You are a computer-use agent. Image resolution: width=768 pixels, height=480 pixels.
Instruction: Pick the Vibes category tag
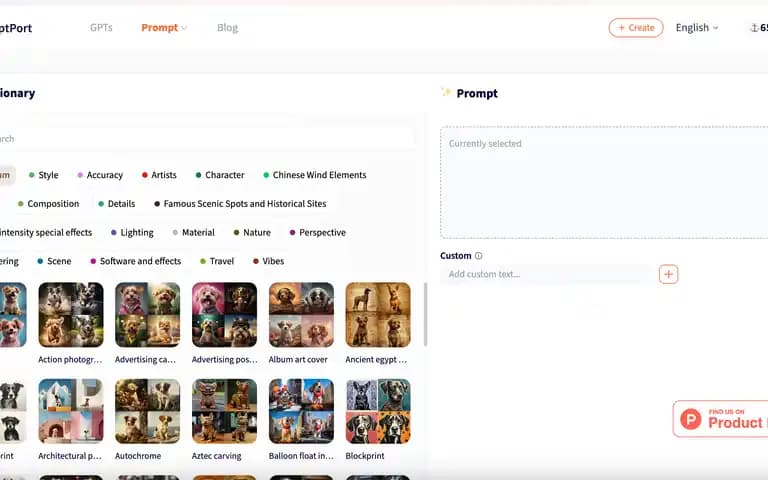pyautogui.click(x=268, y=261)
